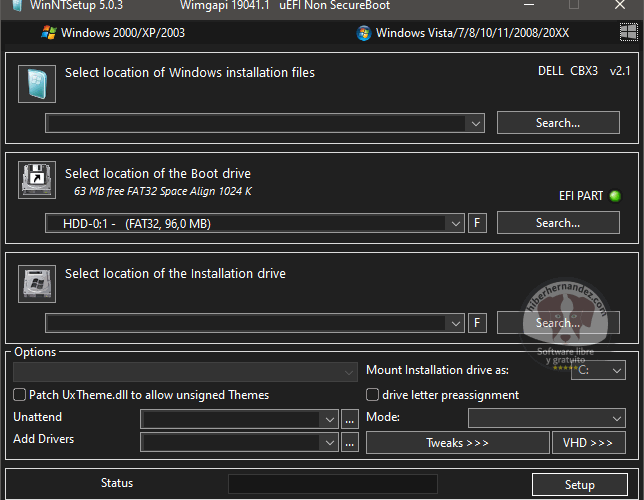644x500 pixels.
Task: Click the 63 MB free FAT32 info text
Action: (163, 191)
